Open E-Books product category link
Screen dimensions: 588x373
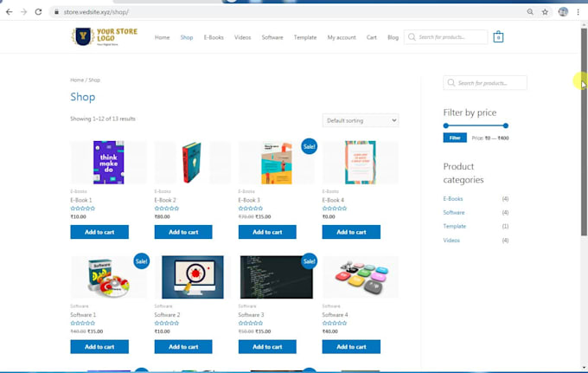coord(453,198)
